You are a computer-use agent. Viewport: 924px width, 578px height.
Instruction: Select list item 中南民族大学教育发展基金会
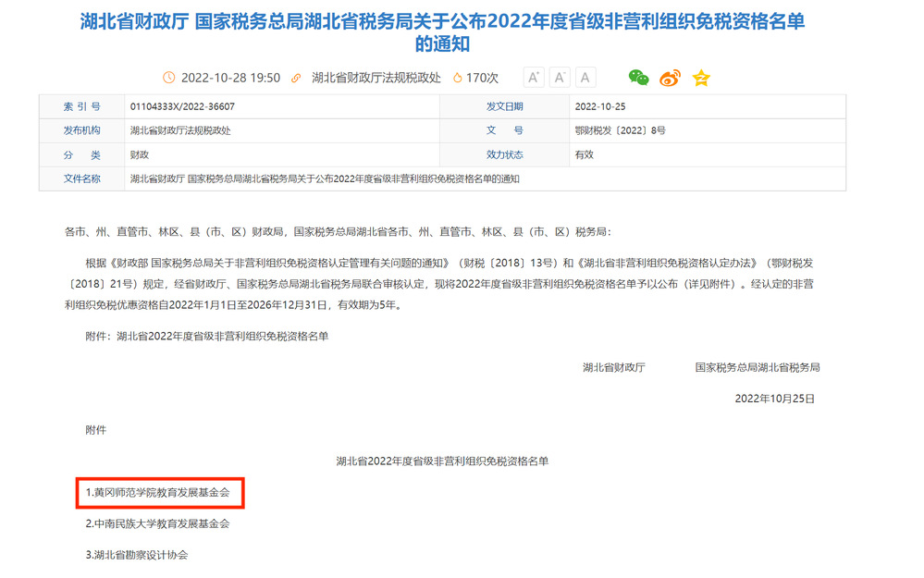157,523
